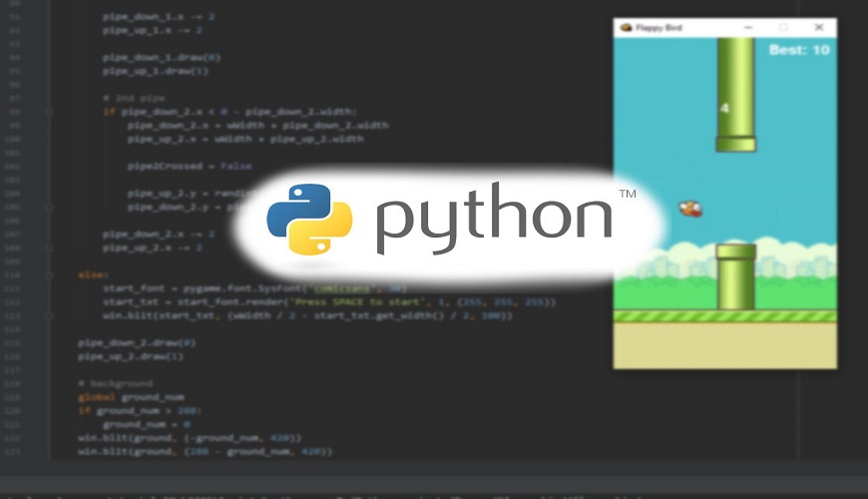Click the Flappy Bird title bar text
Viewport: 868px width, 499px height.
pyautogui.click(x=657, y=28)
